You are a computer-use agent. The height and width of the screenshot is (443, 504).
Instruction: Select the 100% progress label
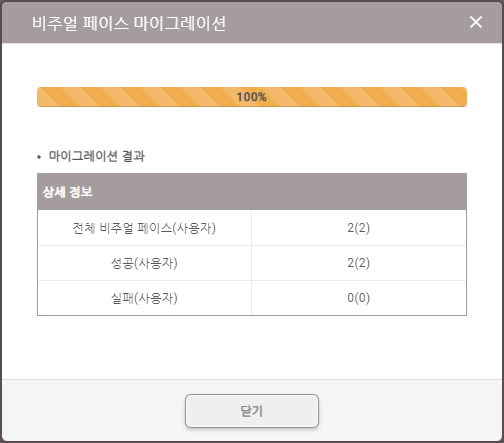coord(252,97)
